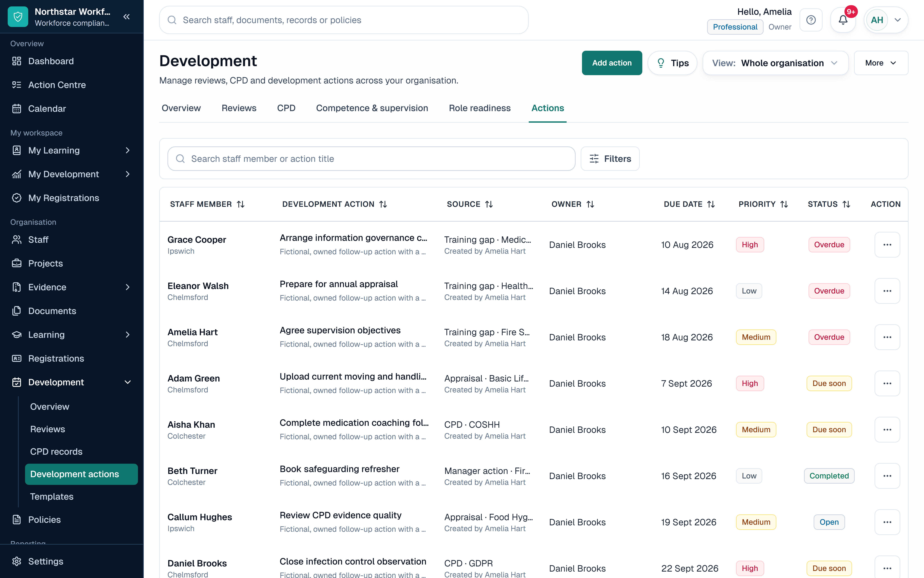The width and height of the screenshot is (924, 578).
Task: Switch to Role readiness tab
Action: click(479, 108)
